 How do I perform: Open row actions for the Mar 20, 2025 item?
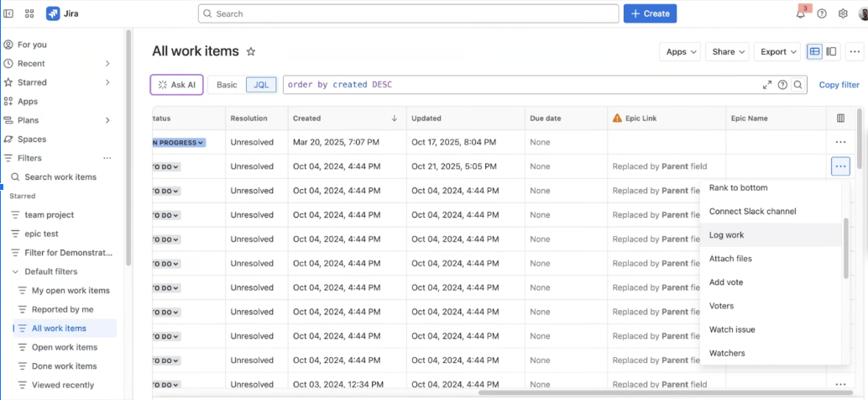click(x=840, y=142)
